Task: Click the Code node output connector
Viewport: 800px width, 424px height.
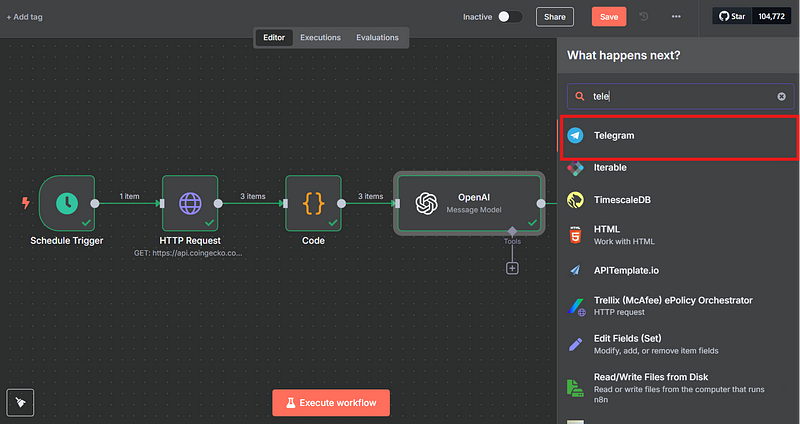Action: pos(341,204)
